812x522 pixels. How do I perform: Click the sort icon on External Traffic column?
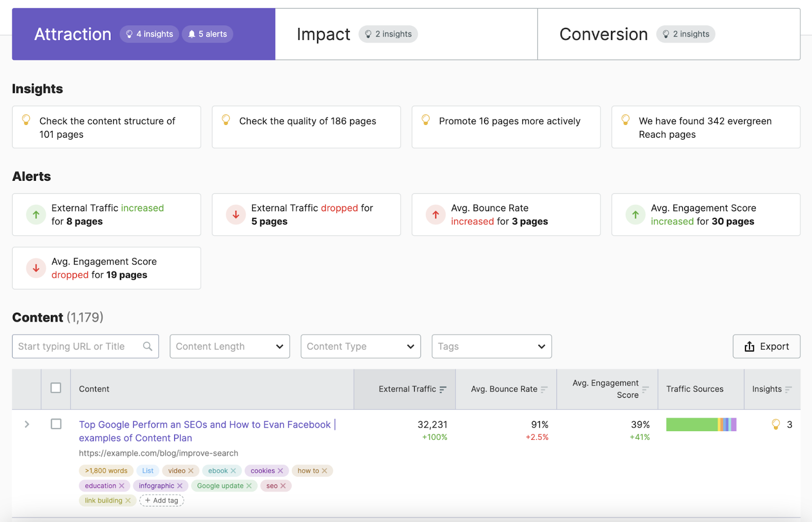(x=444, y=389)
